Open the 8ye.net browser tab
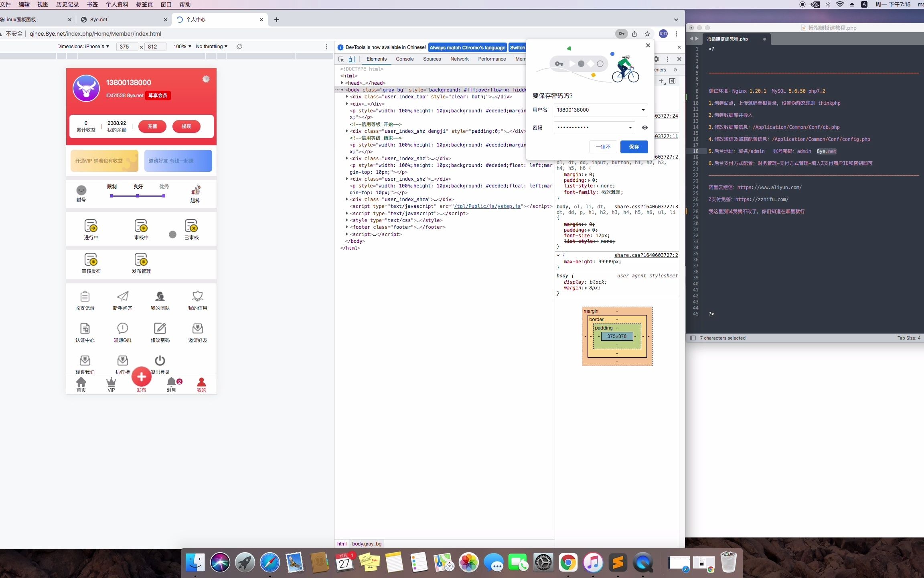Viewport: 924px width, 578px height. pos(124,19)
